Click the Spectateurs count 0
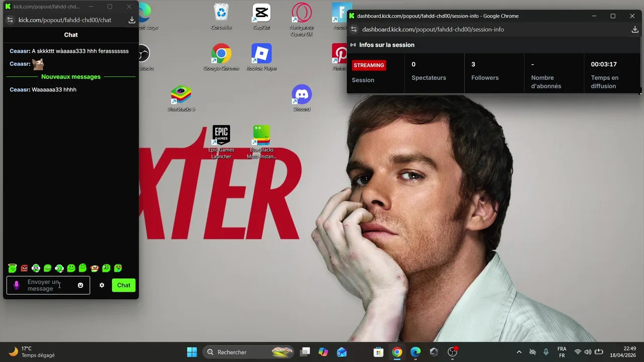 pyautogui.click(x=414, y=64)
